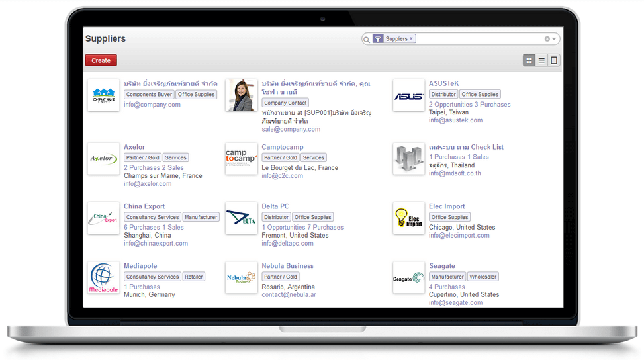The width and height of the screenshot is (644, 360).
Task: Click Axelor Partner / Gold tag
Action: [142, 157]
